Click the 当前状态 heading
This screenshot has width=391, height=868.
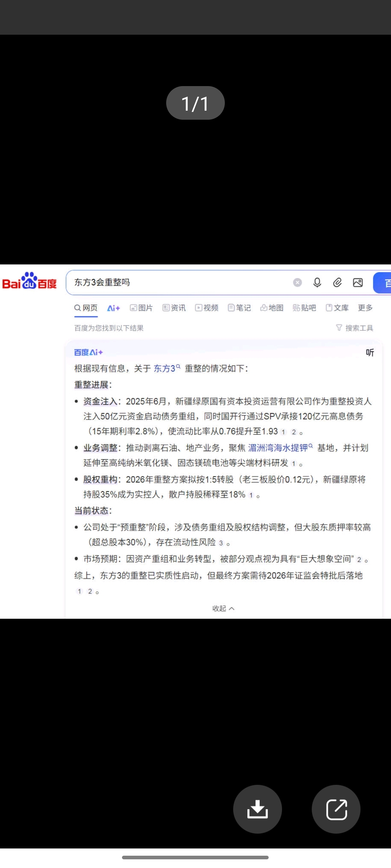coord(93,511)
